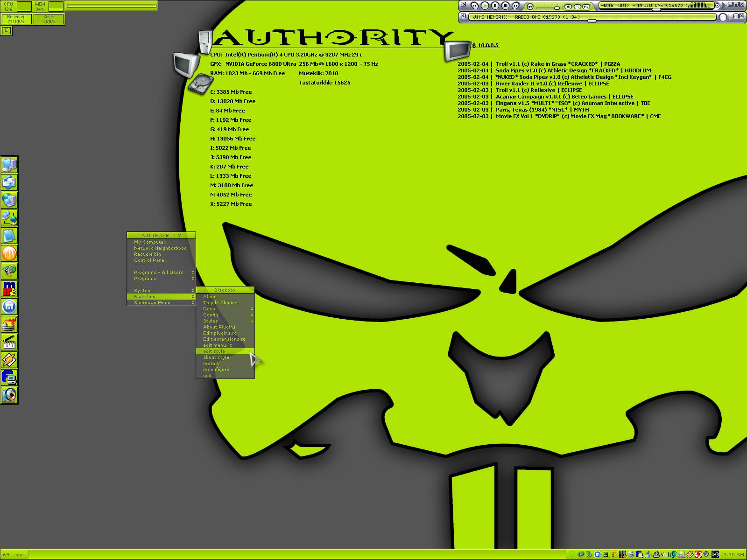Mute Winamp with the speaker button
This screenshot has height=560, width=747.
tap(530, 7)
